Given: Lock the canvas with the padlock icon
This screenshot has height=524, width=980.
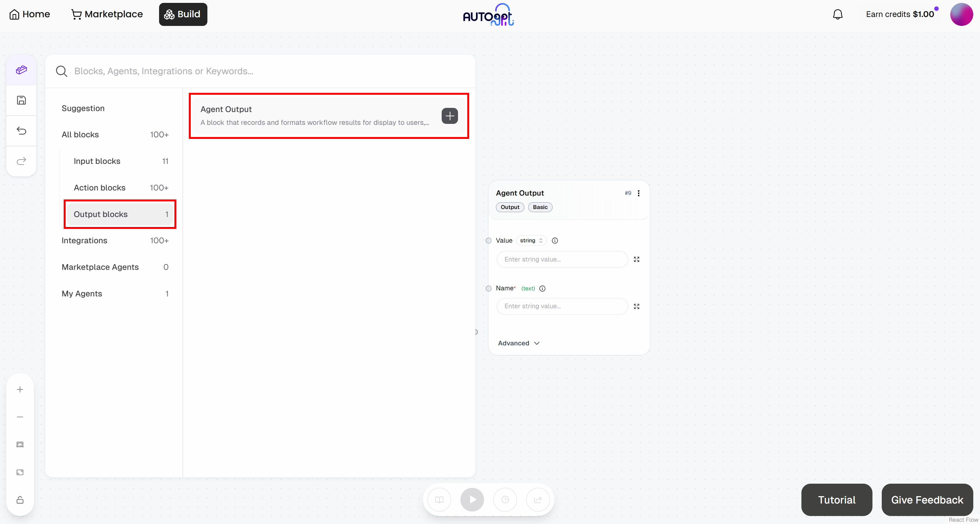Looking at the screenshot, I should (x=20, y=500).
